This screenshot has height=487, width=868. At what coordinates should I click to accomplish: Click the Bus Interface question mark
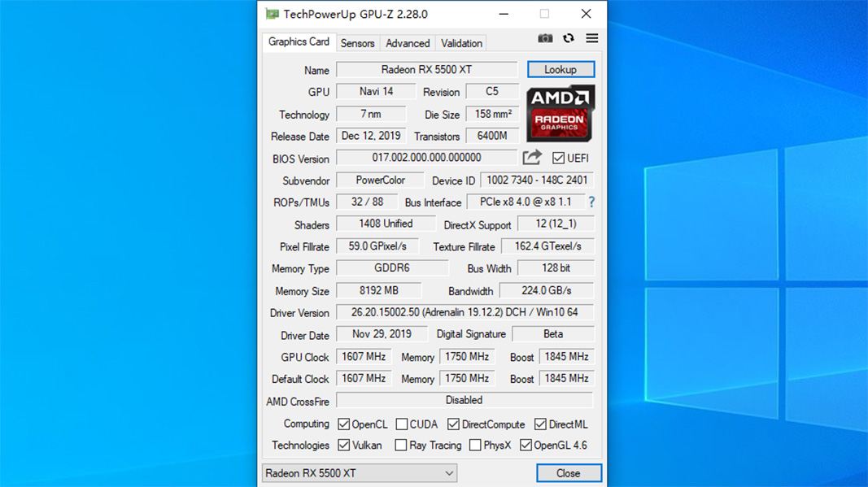pos(591,202)
